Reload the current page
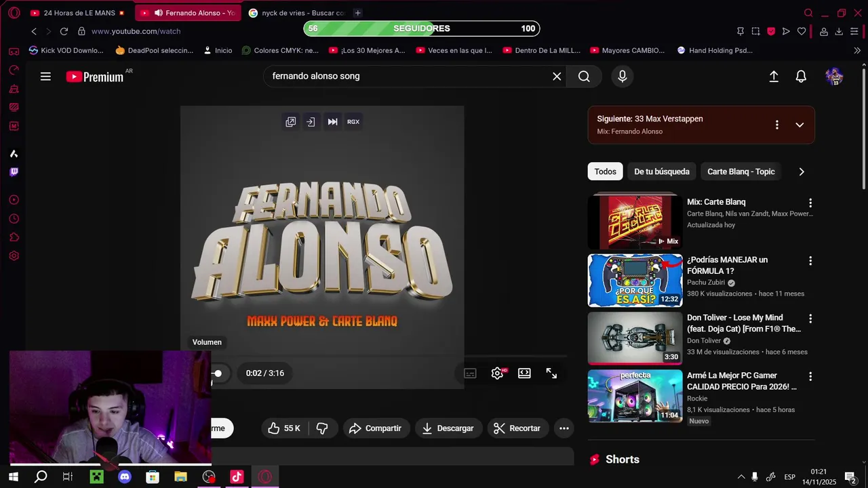Image resolution: width=868 pixels, height=488 pixels. coord(64,31)
